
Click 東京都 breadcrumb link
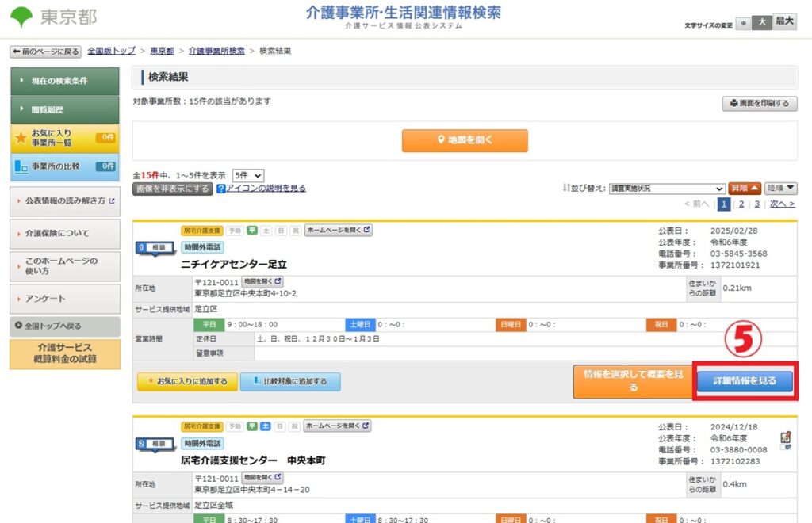point(162,51)
